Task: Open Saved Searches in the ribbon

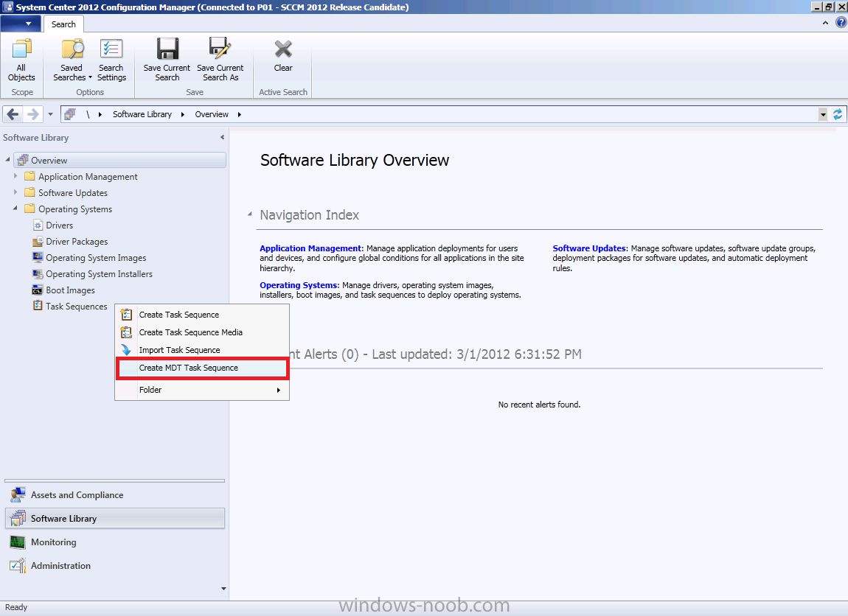Action: pyautogui.click(x=72, y=60)
